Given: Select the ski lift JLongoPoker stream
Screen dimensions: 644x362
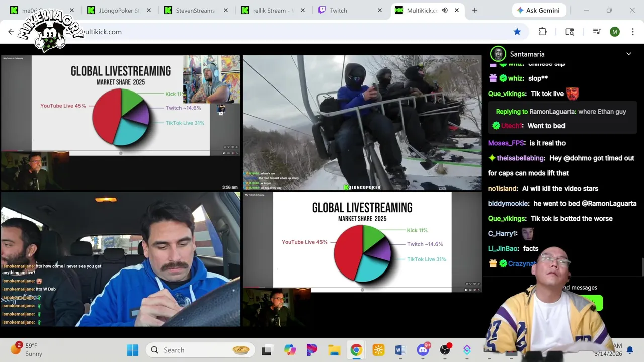Looking at the screenshot, I should coord(362,123).
